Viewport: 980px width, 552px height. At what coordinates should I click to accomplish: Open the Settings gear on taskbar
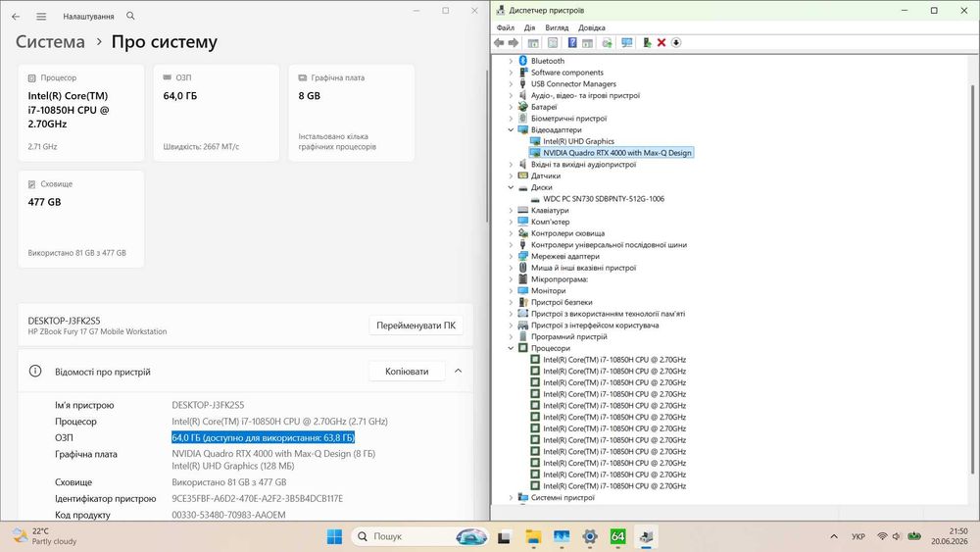(x=589, y=536)
